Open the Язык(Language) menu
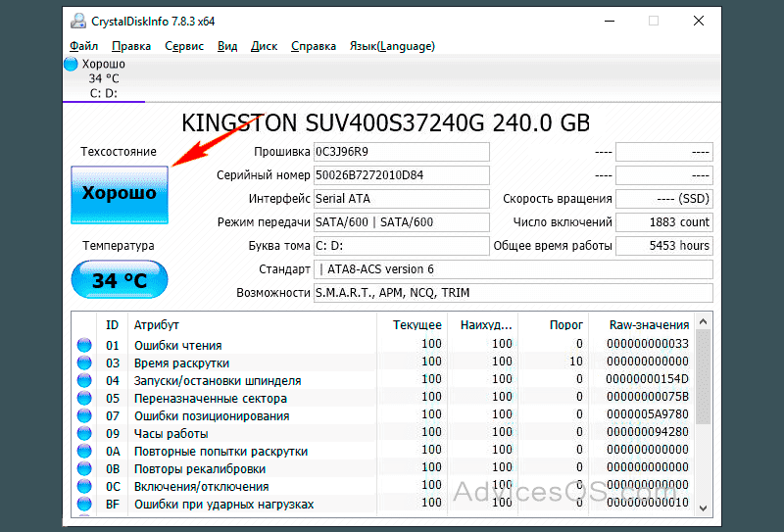 [x=392, y=46]
